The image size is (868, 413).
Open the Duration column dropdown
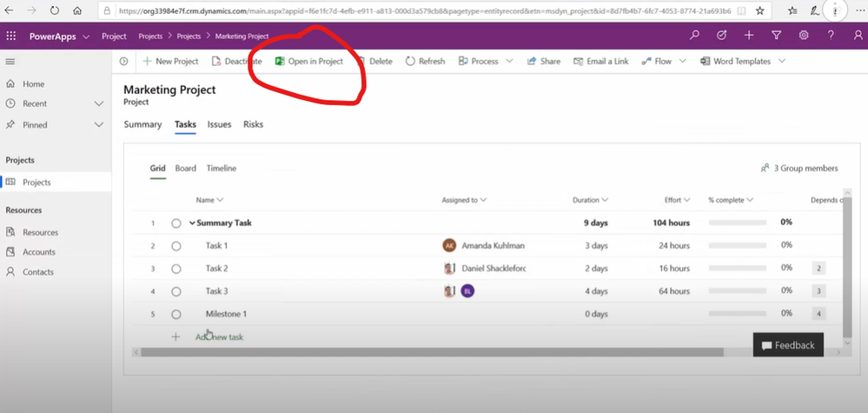pyautogui.click(x=605, y=200)
